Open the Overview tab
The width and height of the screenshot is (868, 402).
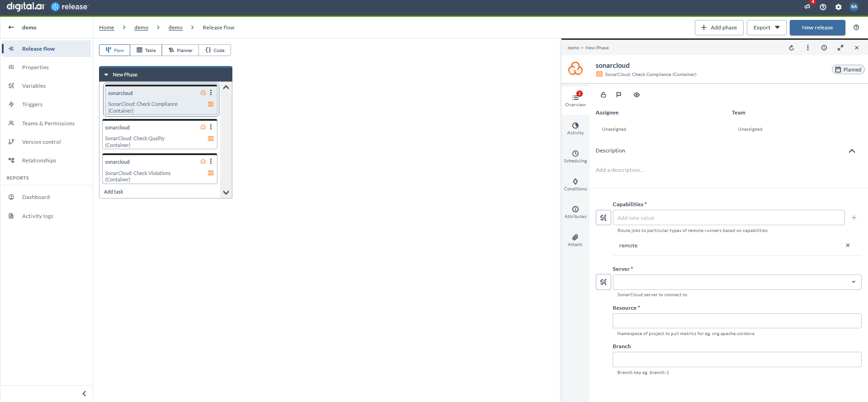[x=576, y=100]
